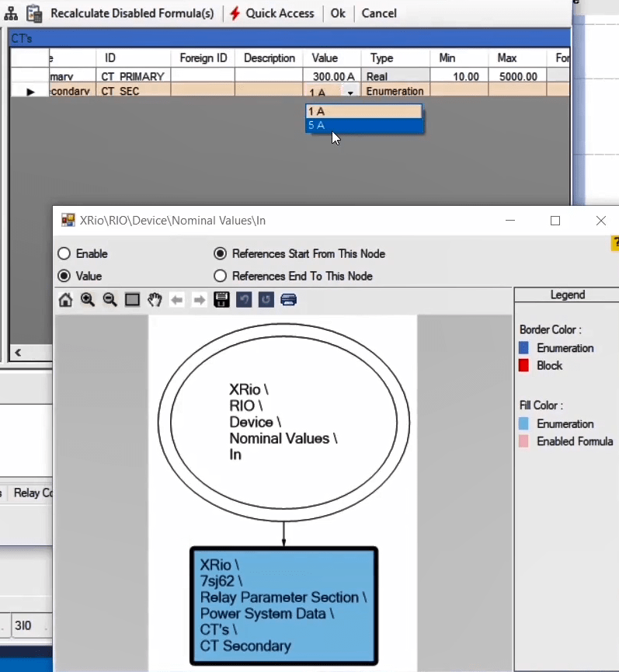Click the Home icon in graph toolbar

(x=65, y=300)
